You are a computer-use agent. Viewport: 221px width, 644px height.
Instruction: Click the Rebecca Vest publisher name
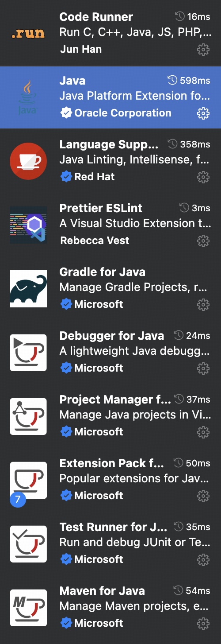[x=95, y=241]
